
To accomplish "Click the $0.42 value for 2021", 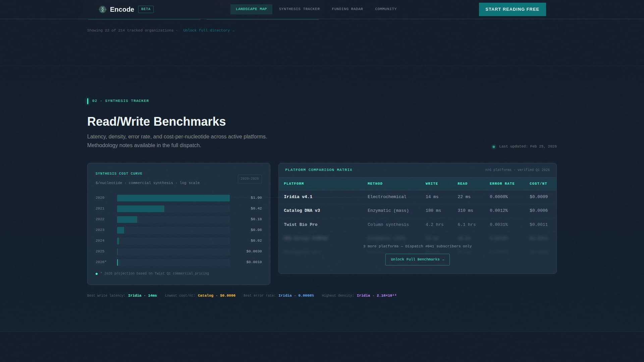I will (x=256, y=208).
